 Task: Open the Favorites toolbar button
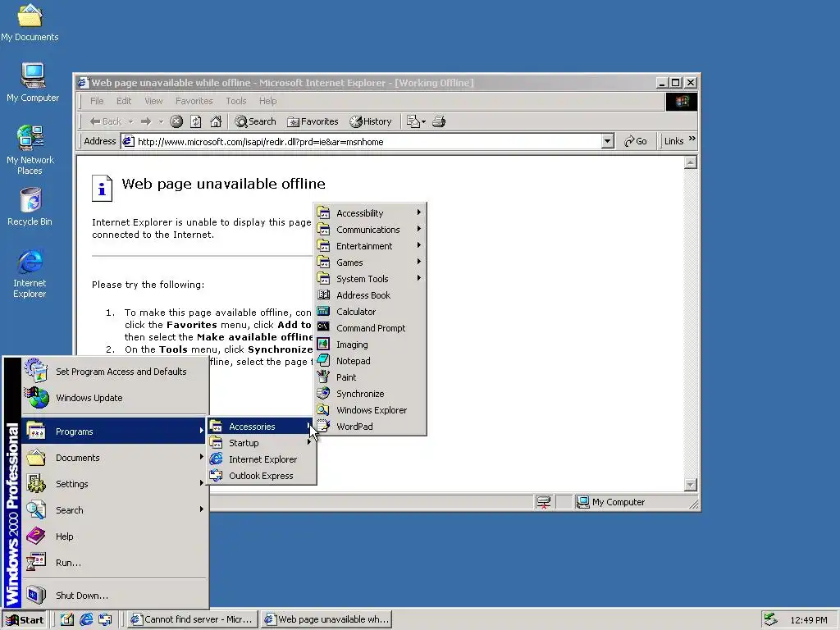[313, 121]
